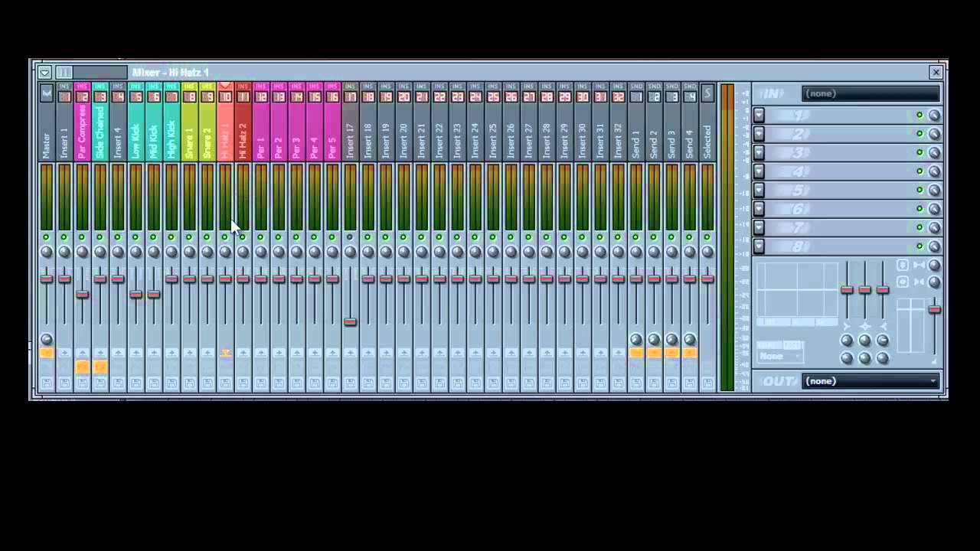The height and width of the screenshot is (551, 980).
Task: Open the dropdown arrow of effect slot 3
Action: [x=759, y=153]
